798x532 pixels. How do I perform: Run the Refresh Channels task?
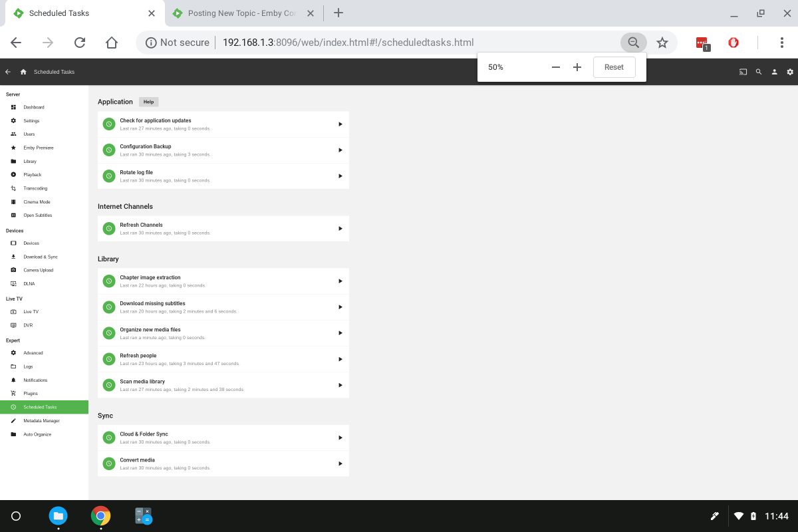[x=340, y=228]
